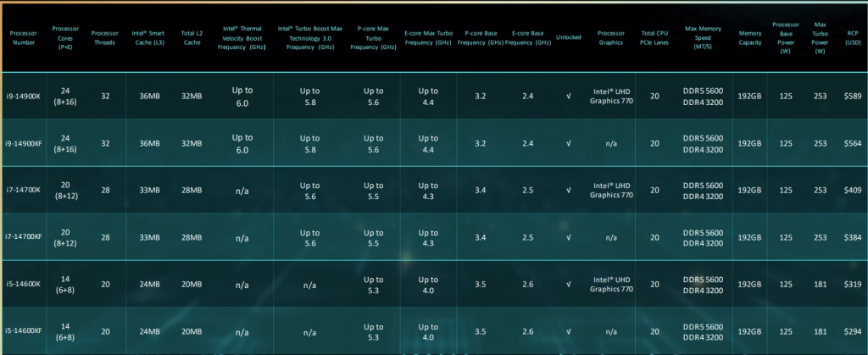
Task: Click the Total CPU PCIe Lanes header
Action: click(655, 37)
